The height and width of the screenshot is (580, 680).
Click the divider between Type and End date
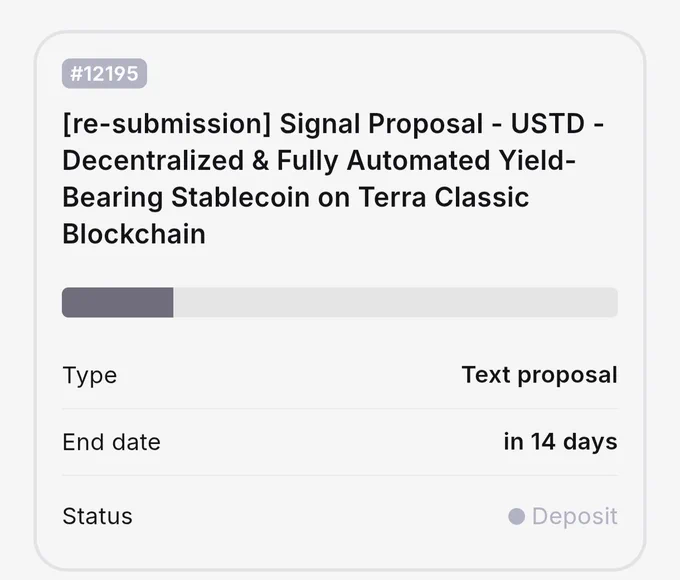pos(340,409)
